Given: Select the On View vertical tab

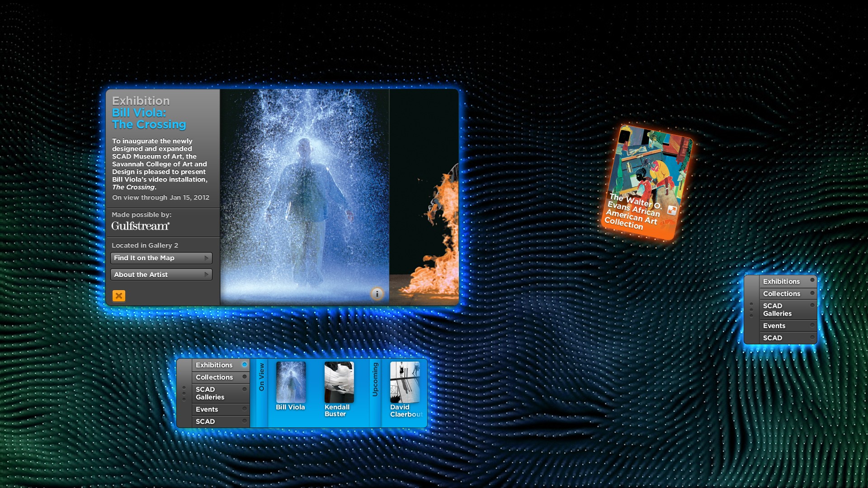Looking at the screenshot, I should (x=261, y=393).
